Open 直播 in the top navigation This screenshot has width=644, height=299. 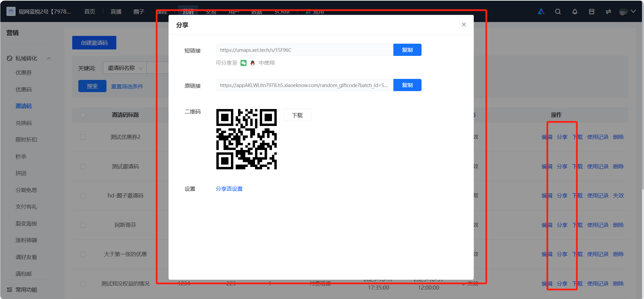pos(116,12)
